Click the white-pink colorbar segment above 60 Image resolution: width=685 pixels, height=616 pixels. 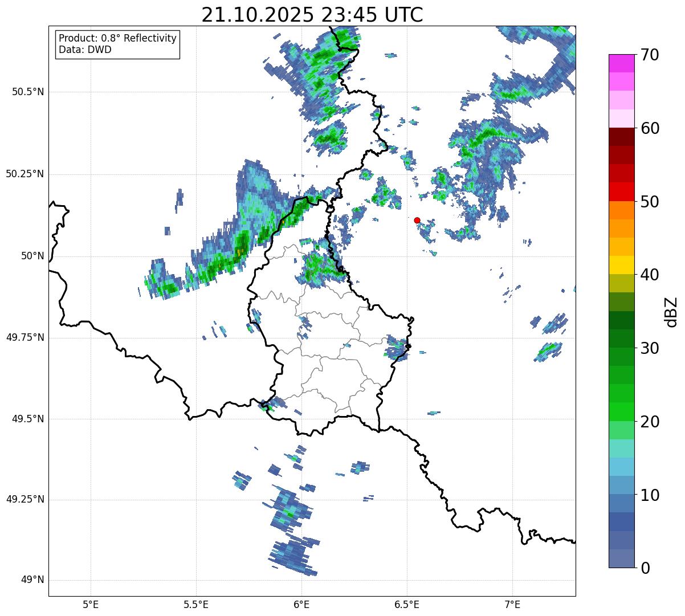[x=621, y=119]
